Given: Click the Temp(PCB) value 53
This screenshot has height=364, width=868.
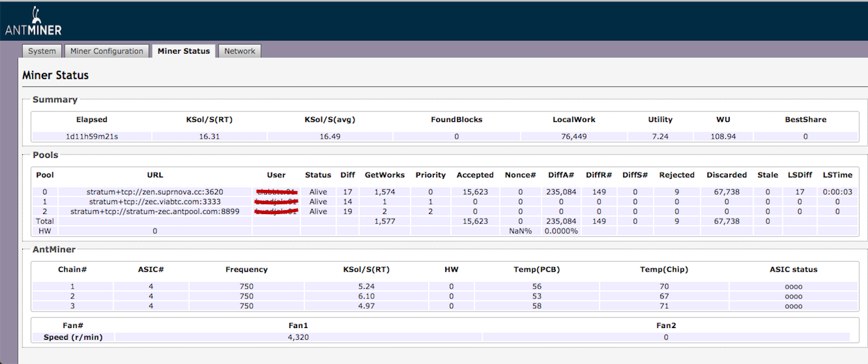Looking at the screenshot, I should pyautogui.click(x=537, y=297).
